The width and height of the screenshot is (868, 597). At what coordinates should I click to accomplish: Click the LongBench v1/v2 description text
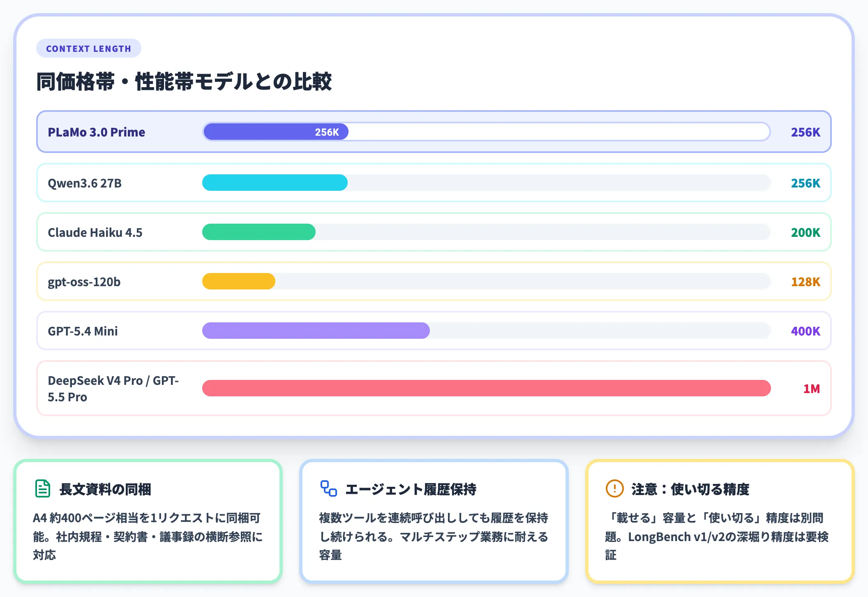click(717, 536)
